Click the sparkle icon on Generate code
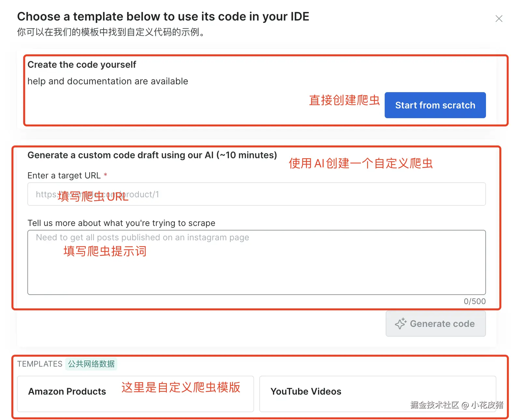This screenshot has height=420, width=514. [x=401, y=324]
